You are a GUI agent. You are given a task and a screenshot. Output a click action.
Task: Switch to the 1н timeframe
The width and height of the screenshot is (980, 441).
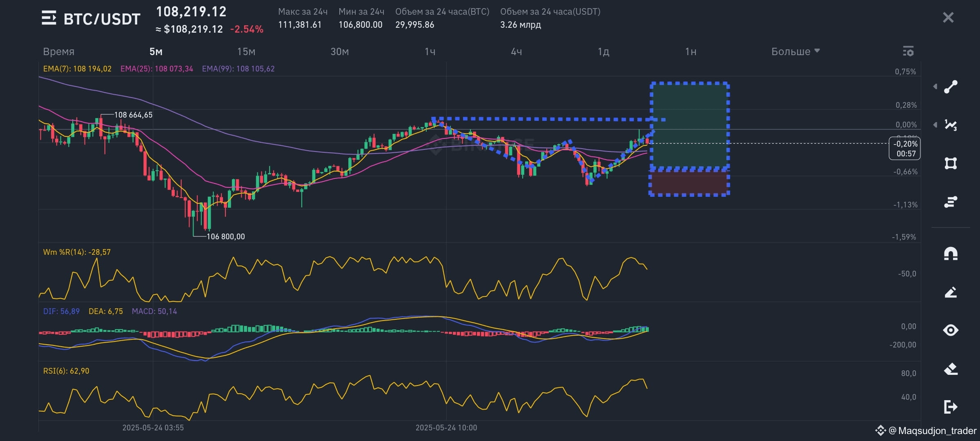pyautogui.click(x=691, y=51)
